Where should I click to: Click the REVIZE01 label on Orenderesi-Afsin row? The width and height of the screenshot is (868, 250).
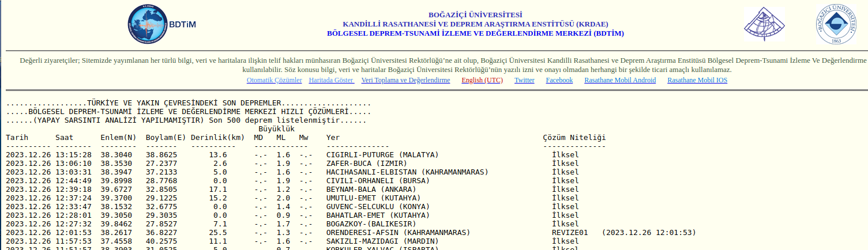pos(569,233)
